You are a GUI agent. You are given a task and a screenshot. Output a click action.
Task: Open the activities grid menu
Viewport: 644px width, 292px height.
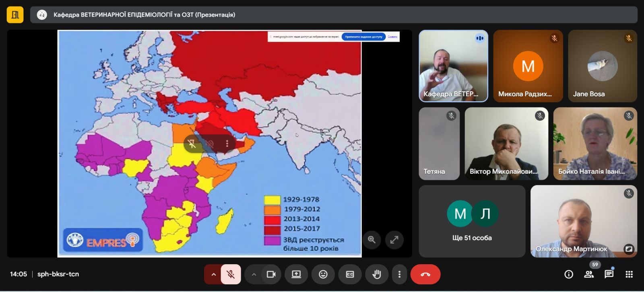pos(629,274)
